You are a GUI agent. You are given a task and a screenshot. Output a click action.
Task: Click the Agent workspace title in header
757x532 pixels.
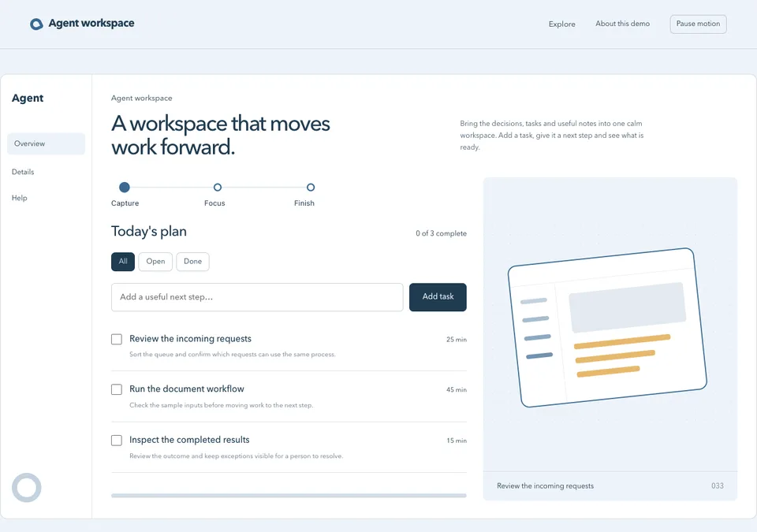pyautogui.click(x=91, y=23)
